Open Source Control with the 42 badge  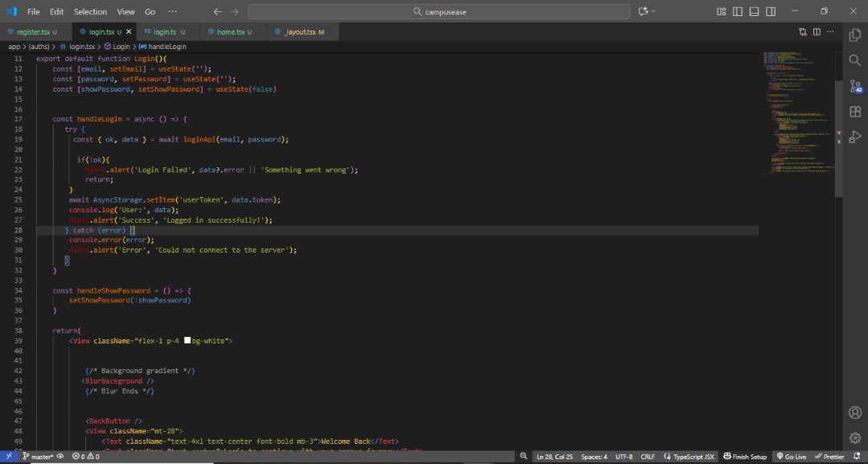point(855,86)
